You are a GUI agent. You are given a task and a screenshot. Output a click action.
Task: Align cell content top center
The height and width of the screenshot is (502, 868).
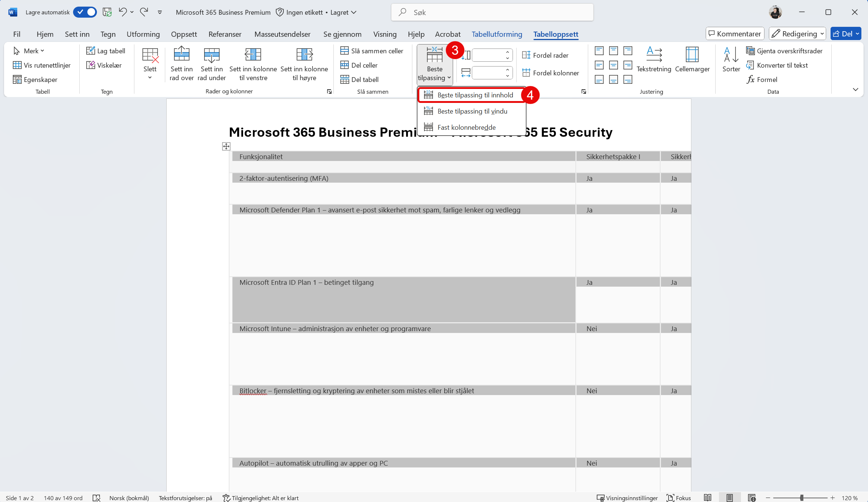click(x=614, y=51)
